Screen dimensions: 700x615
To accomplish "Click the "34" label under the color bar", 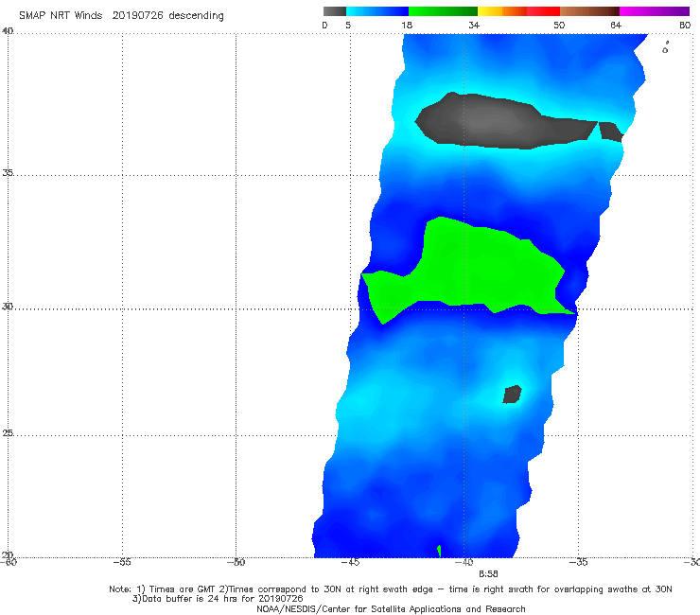I will (x=474, y=26).
